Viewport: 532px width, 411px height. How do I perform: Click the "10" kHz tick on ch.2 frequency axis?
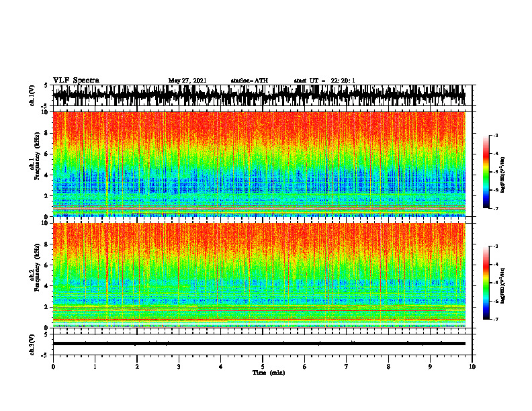tap(46, 223)
